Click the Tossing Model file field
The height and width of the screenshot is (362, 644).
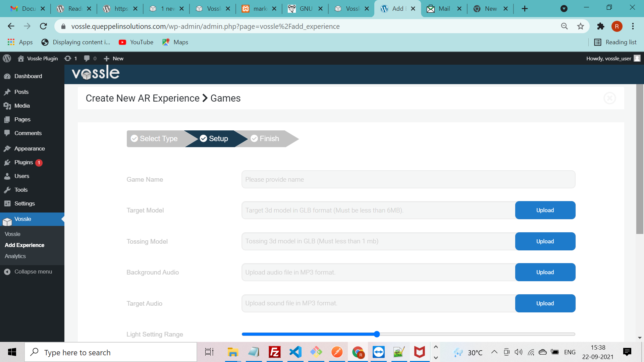(378, 241)
